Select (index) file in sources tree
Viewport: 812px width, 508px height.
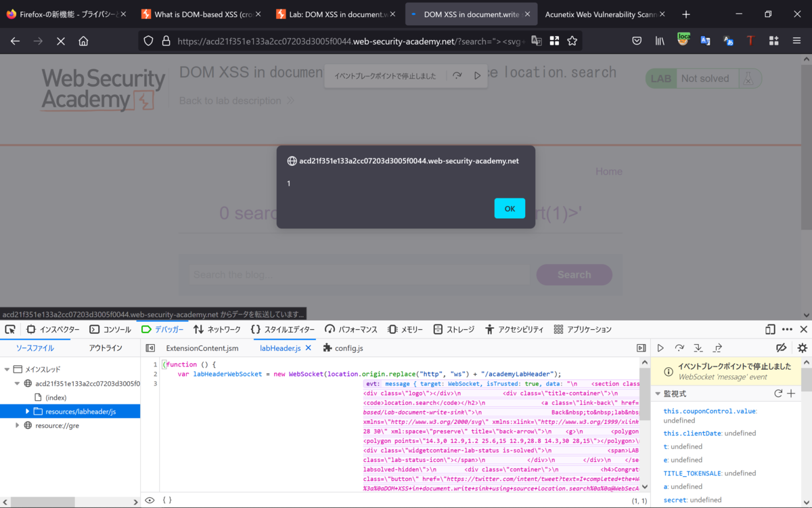tap(55, 398)
